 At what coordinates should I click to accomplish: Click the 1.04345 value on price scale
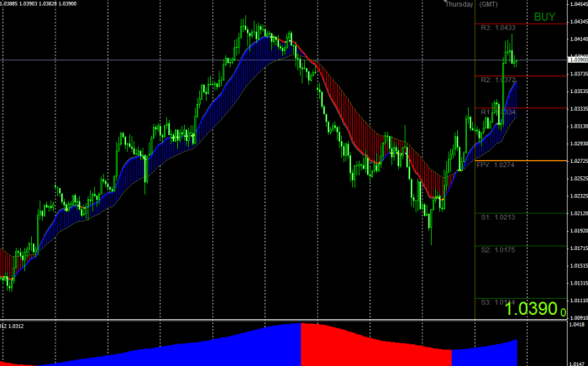pyautogui.click(x=579, y=22)
